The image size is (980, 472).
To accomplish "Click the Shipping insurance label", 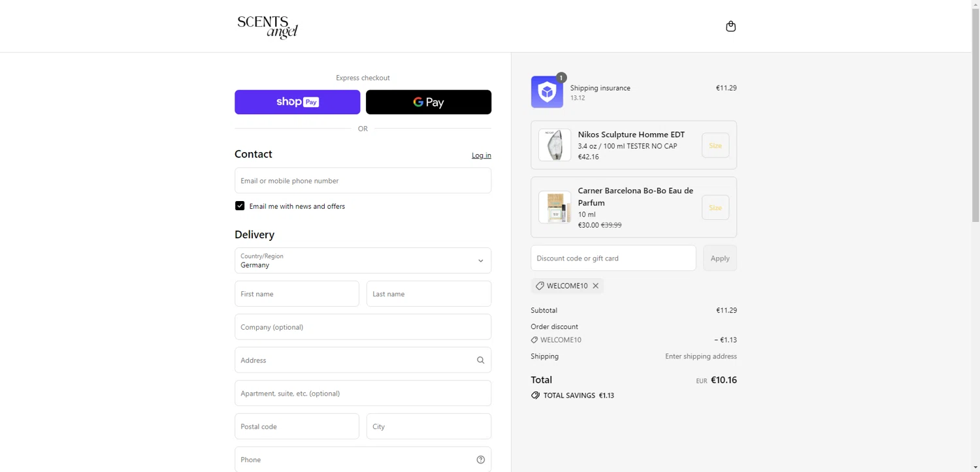I will (600, 88).
